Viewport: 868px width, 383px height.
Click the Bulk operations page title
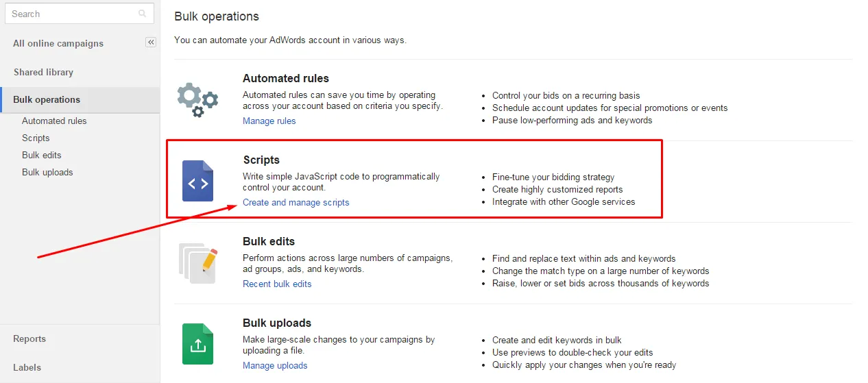tap(217, 16)
